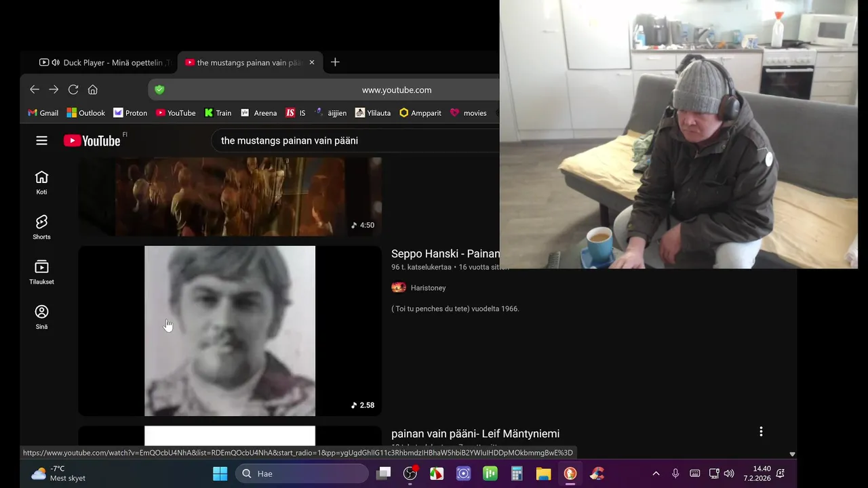Image resolution: width=868 pixels, height=488 pixels.
Task: Open the YouTube guide hamburger menu
Action: [x=41, y=140]
